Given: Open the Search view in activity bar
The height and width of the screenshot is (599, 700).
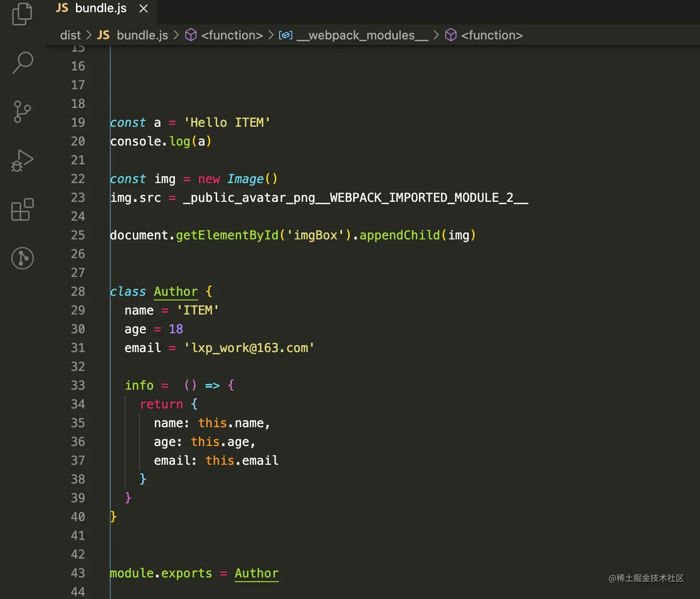Looking at the screenshot, I should (x=22, y=62).
